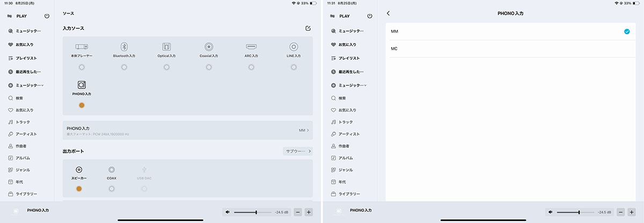Choose the USB DAC output port icon
Viewport: 644px width, 223px height.
[x=144, y=169]
